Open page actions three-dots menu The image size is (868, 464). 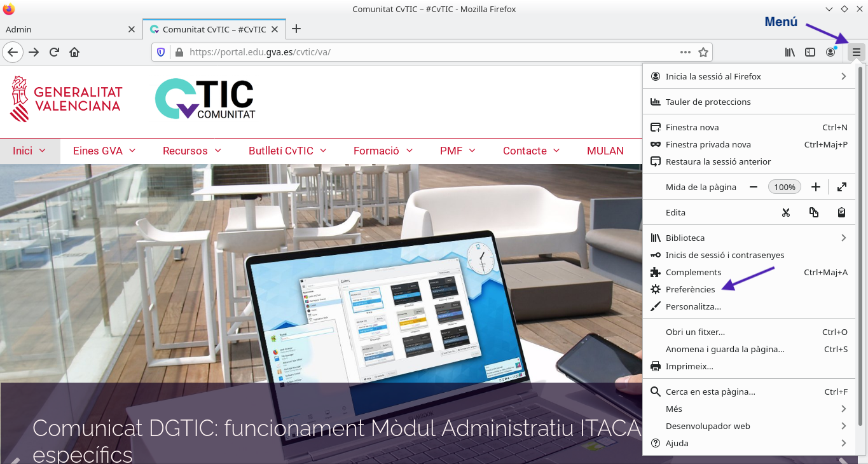click(x=685, y=52)
